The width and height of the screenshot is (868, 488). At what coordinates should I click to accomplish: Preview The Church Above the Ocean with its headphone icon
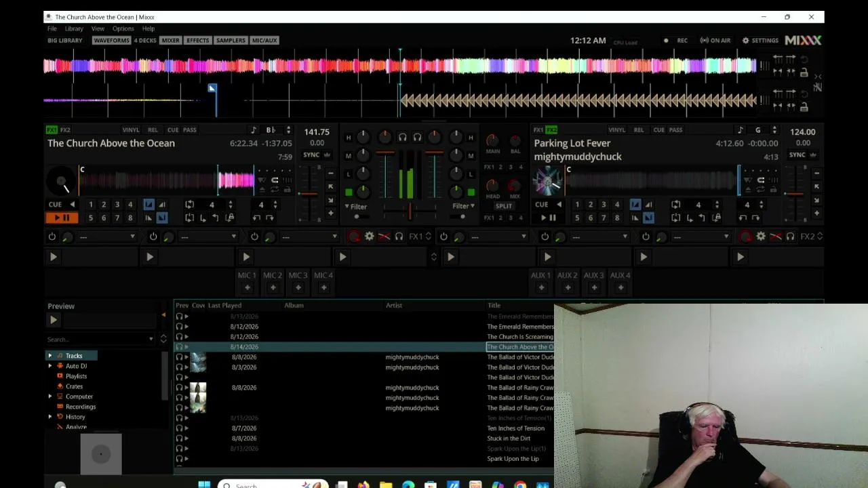point(180,347)
